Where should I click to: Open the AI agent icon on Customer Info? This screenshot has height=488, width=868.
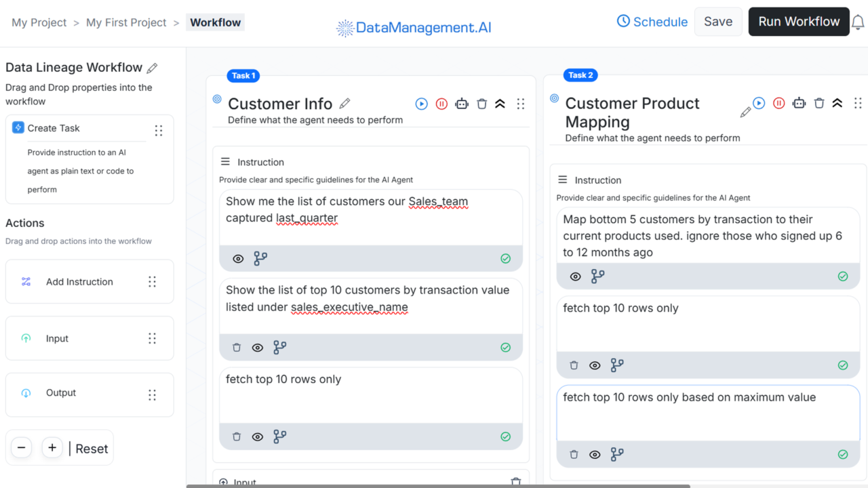(x=462, y=103)
